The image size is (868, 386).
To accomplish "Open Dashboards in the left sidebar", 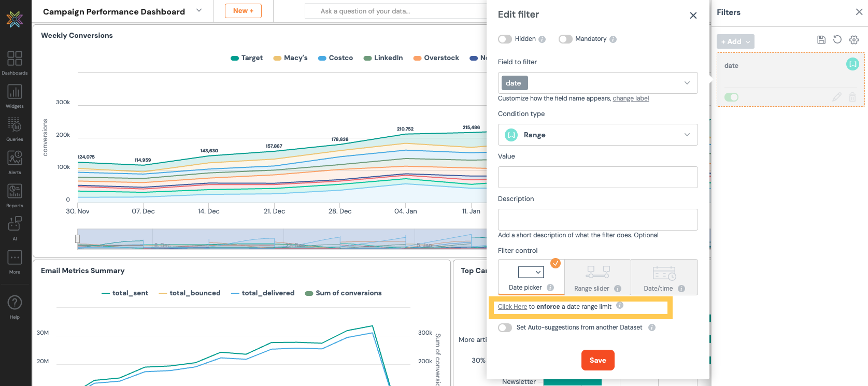I will [x=15, y=62].
